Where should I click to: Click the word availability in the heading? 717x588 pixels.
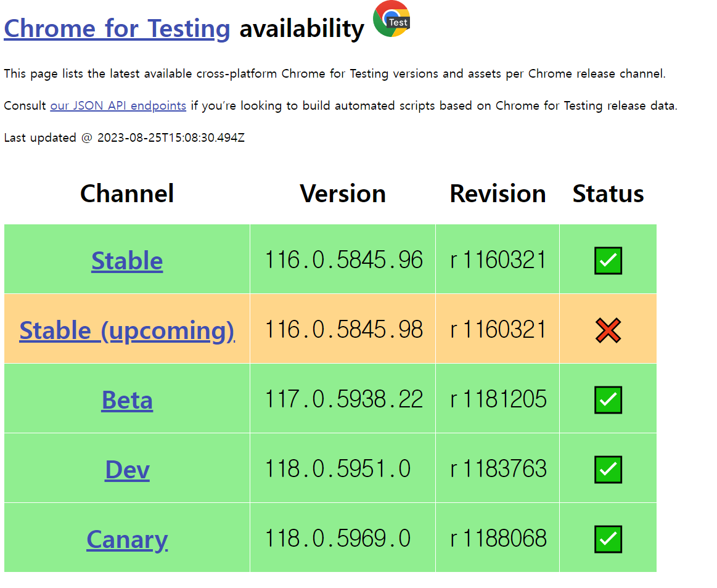coord(302,29)
